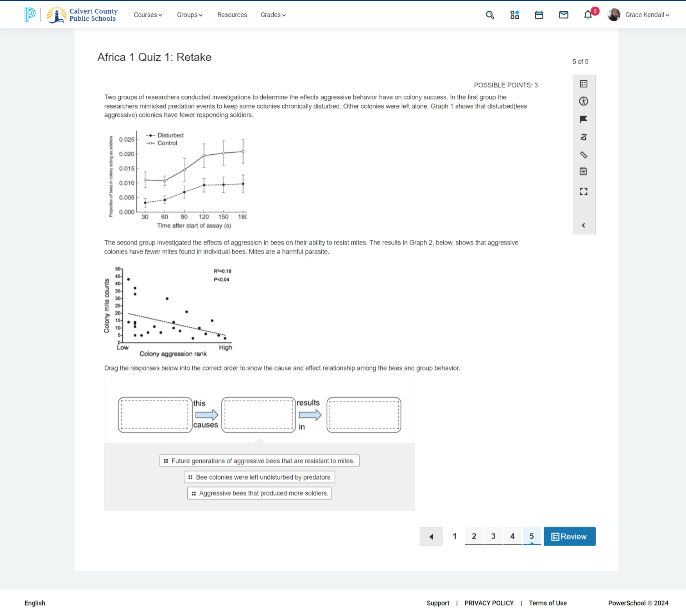Image resolution: width=686 pixels, height=616 pixels.
Task: Go to question 1
Action: pos(455,536)
